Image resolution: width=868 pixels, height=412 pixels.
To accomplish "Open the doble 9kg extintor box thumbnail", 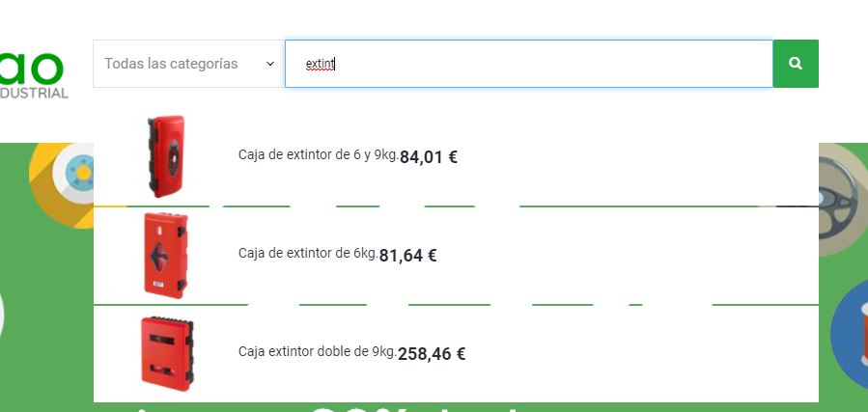I will [164, 352].
